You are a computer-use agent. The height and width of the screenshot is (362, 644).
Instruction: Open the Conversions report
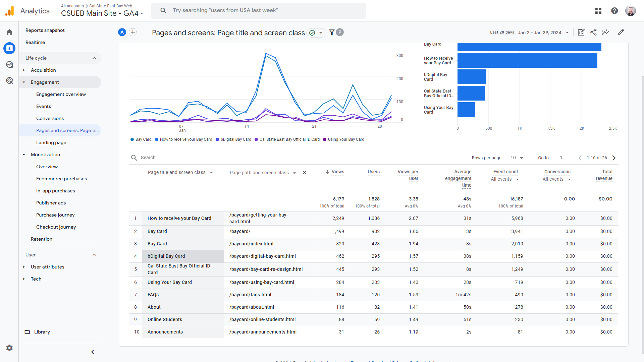[50, 118]
